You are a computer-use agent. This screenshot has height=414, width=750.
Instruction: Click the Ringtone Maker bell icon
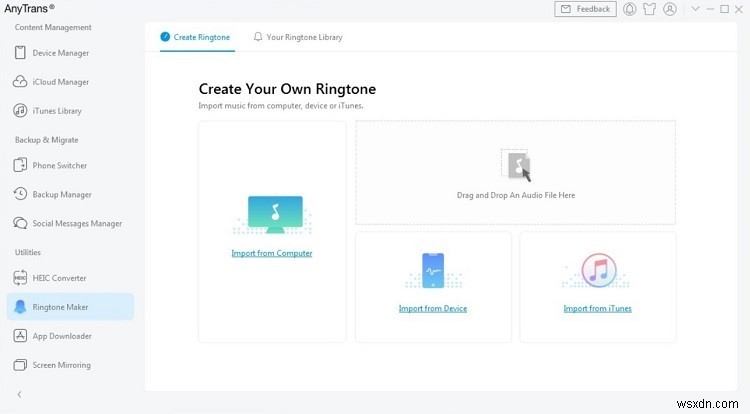pyautogui.click(x=20, y=307)
